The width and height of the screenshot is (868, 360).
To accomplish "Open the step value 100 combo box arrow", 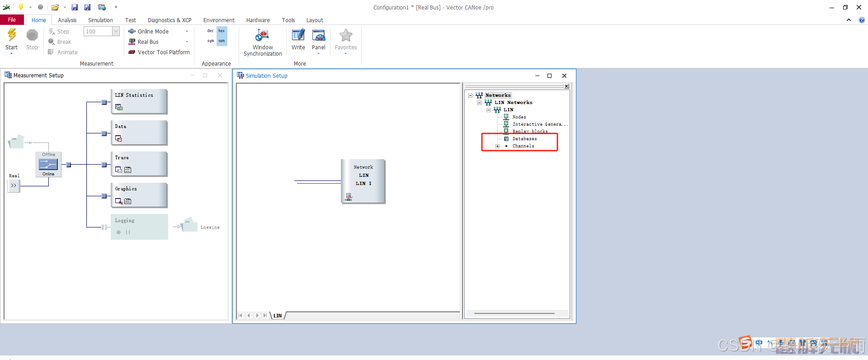I will [116, 31].
